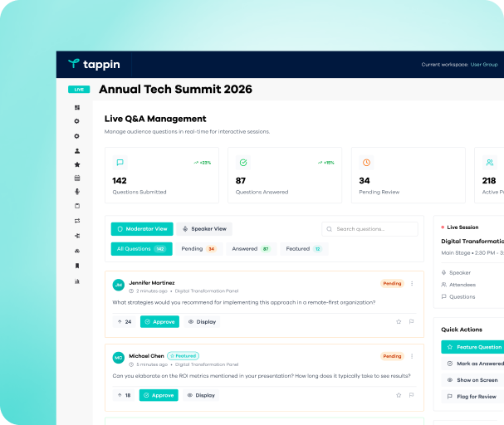Click the star icon in left sidebar
This screenshot has width=504, height=425.
click(77, 164)
